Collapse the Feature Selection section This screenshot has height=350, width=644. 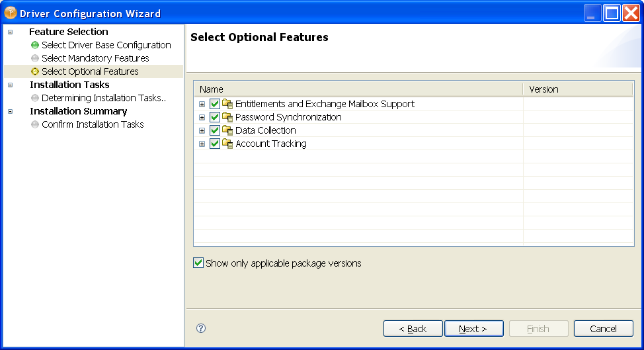click(11, 32)
